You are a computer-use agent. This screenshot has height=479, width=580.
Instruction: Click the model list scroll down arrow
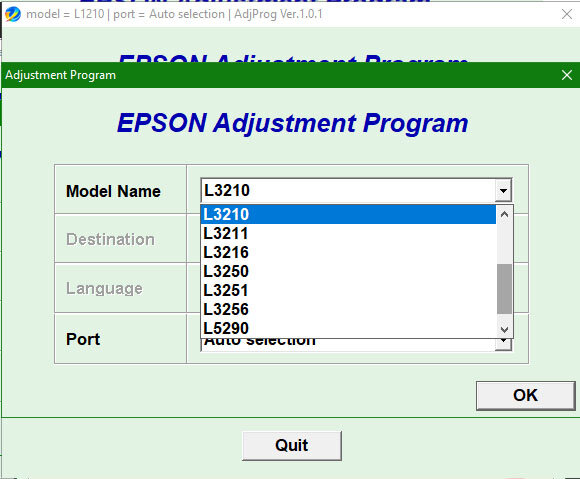504,329
